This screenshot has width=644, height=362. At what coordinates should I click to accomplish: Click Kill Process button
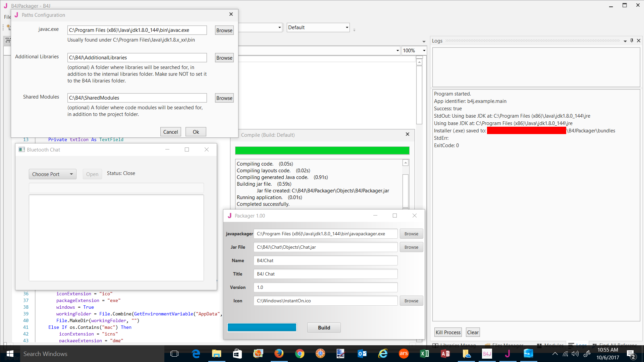(448, 332)
